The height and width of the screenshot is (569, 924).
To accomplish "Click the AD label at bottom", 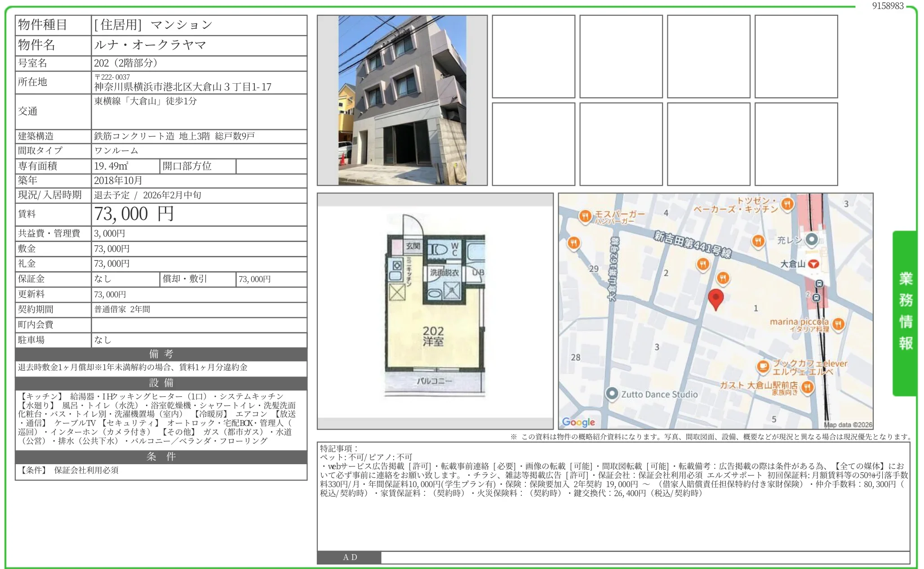I will 350,557.
